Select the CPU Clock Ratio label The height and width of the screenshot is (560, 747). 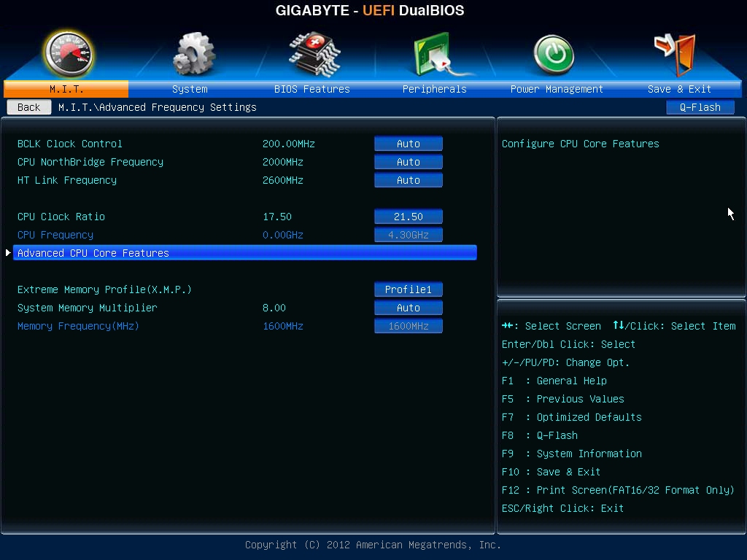(61, 217)
